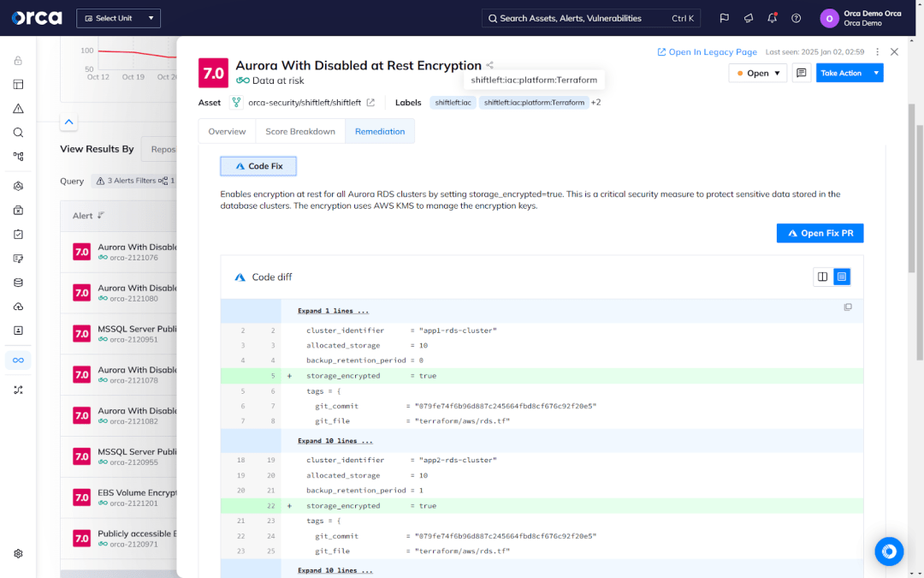
Task: Expand 10 lines above app2-rds-cluster
Action: [335, 441]
